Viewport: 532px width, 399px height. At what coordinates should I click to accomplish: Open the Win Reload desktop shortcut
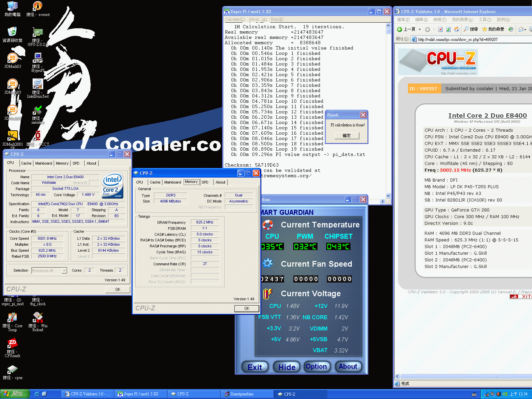tap(38, 322)
